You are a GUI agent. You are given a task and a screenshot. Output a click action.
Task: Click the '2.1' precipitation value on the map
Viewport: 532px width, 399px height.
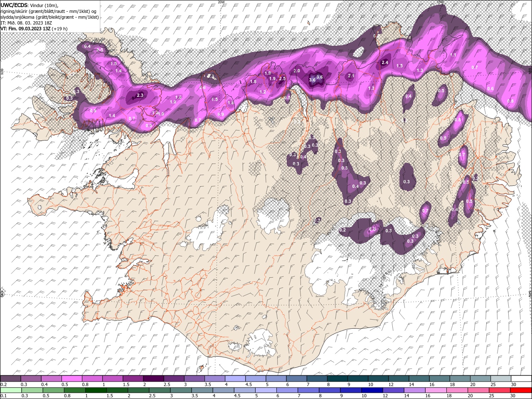tap(351, 76)
